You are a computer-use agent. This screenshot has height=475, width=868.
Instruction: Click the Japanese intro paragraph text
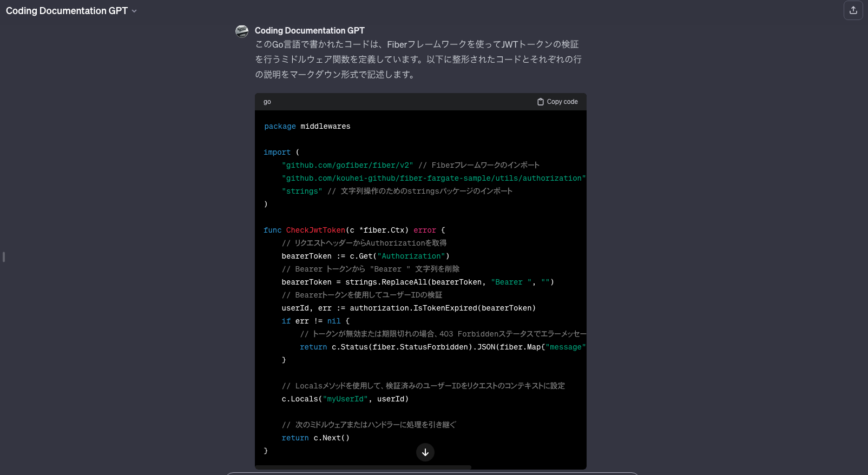(x=418, y=60)
